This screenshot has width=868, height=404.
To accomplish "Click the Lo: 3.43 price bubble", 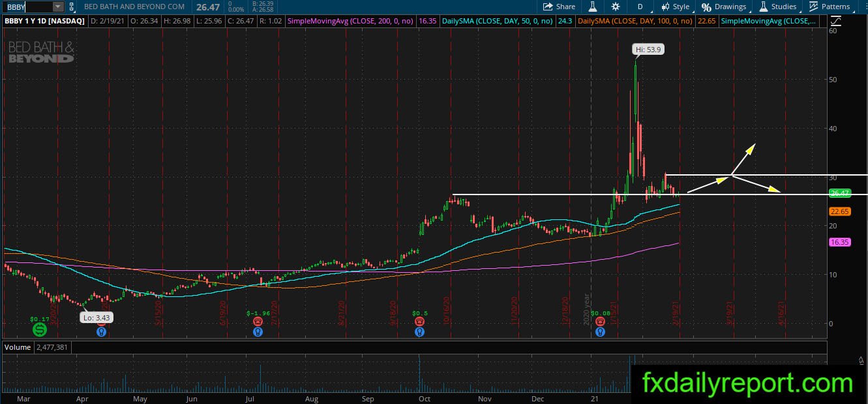I will (x=97, y=317).
